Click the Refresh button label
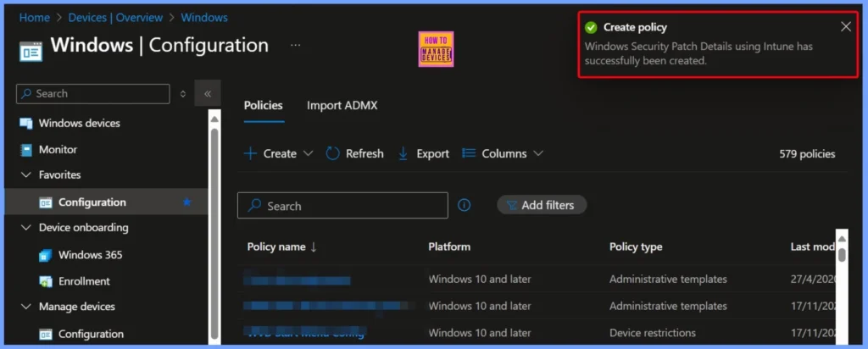This screenshot has width=868, height=349. (364, 154)
